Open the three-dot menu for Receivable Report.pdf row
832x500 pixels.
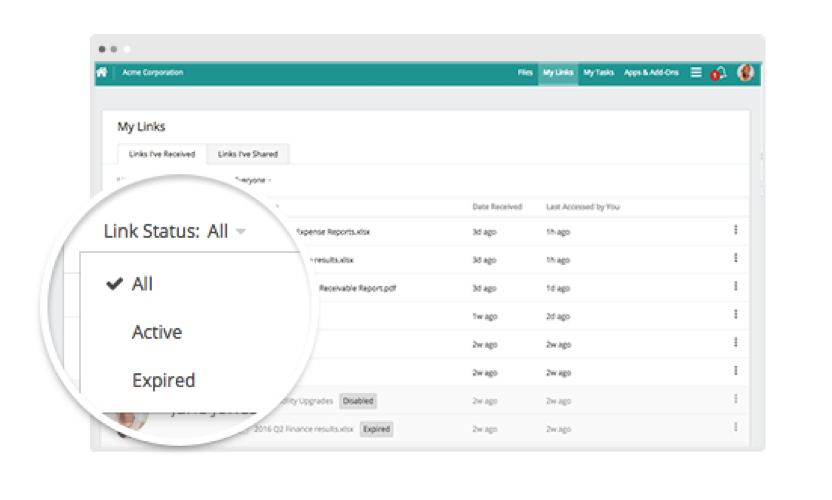point(735,286)
